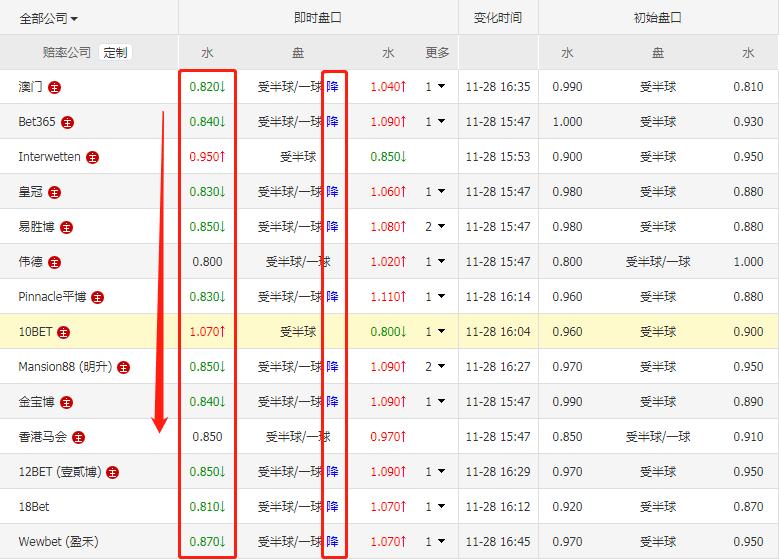Click the red 主 icon next to 皇冠
This screenshot has height=560, width=779.
pyautogui.click(x=54, y=192)
